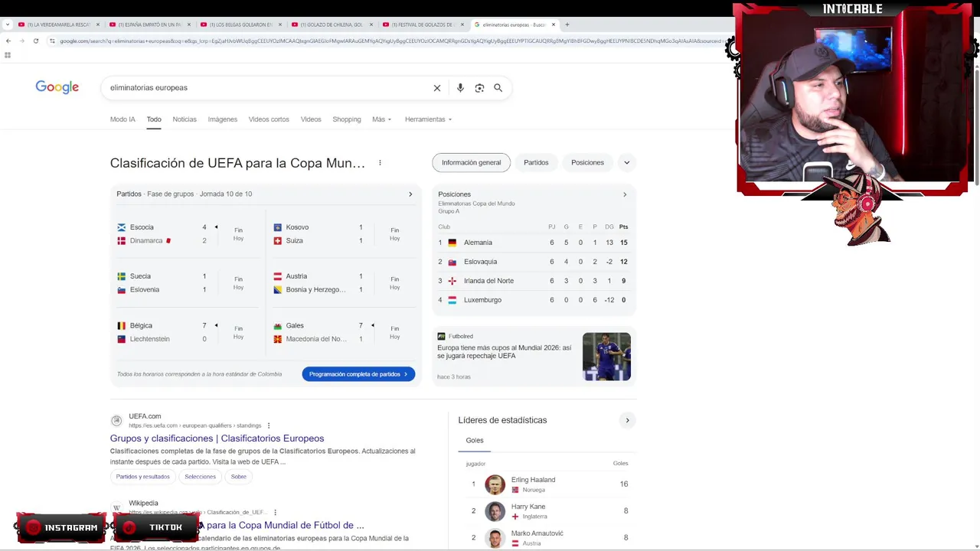
Task: Select the Videos cortos tab
Action: pyautogui.click(x=269, y=119)
